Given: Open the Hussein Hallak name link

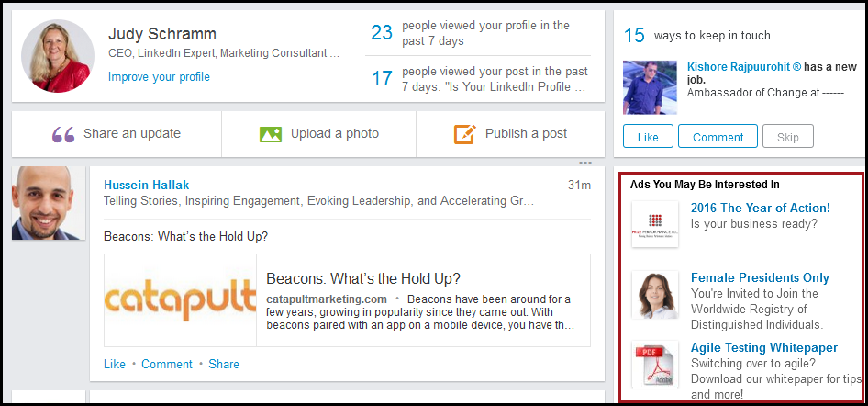Looking at the screenshot, I should (x=147, y=185).
